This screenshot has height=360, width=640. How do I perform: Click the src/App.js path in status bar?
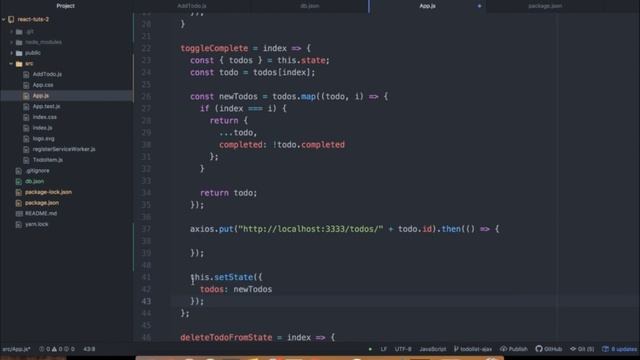pos(16,349)
